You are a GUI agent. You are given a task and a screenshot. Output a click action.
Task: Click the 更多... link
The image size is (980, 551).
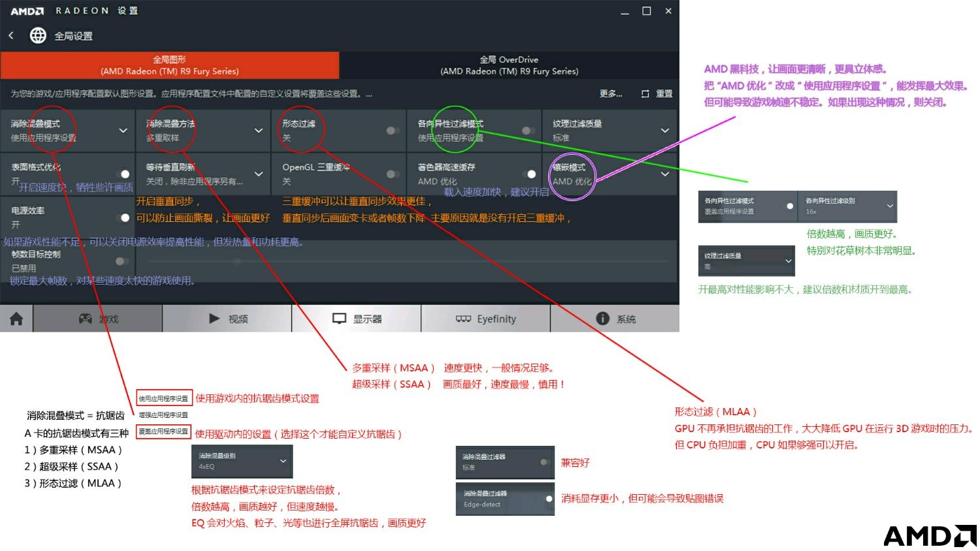tap(611, 94)
